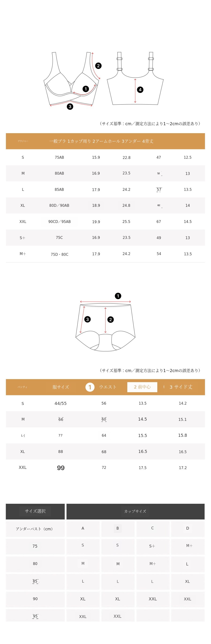
Task: Click the カップサイズ header label
Action: [x=135, y=511]
